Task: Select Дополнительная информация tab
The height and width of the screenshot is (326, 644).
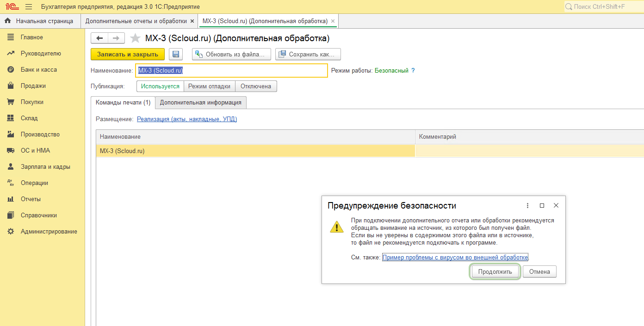Action: coord(200,103)
